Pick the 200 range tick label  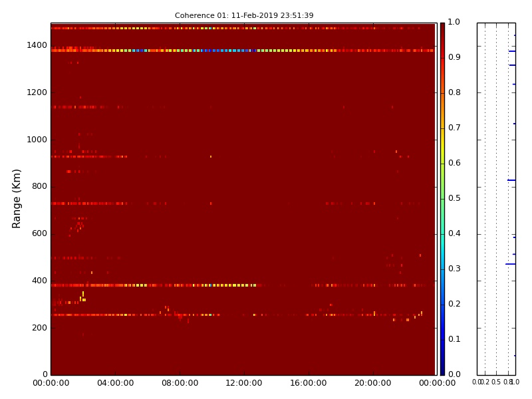click(x=39, y=328)
